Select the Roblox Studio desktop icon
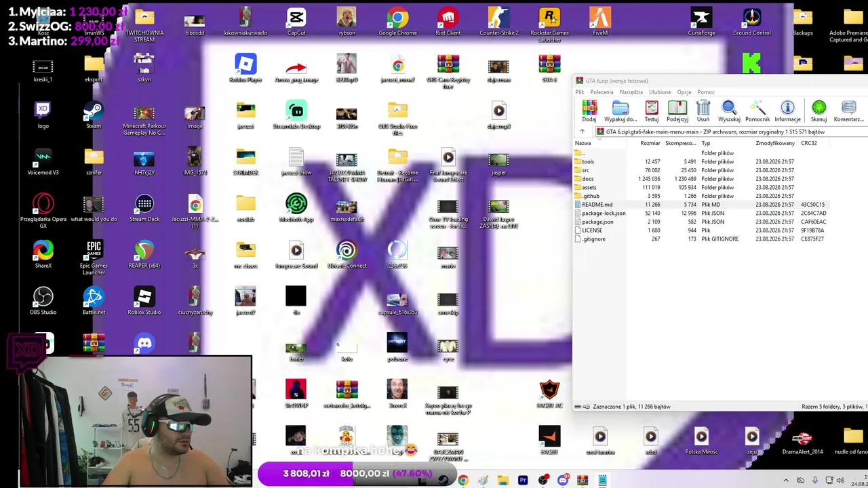The height and width of the screenshot is (488, 868). [144, 301]
